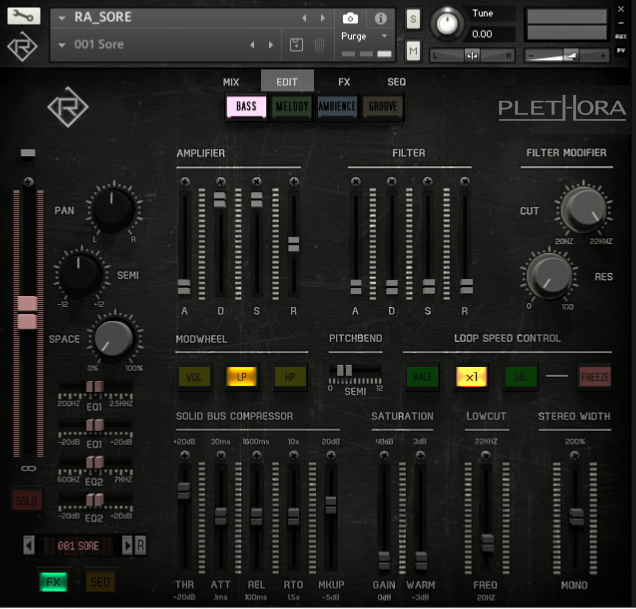The width and height of the screenshot is (636, 609).
Task: Click the reset icon above the Amplifier D fader
Action: pos(221,181)
